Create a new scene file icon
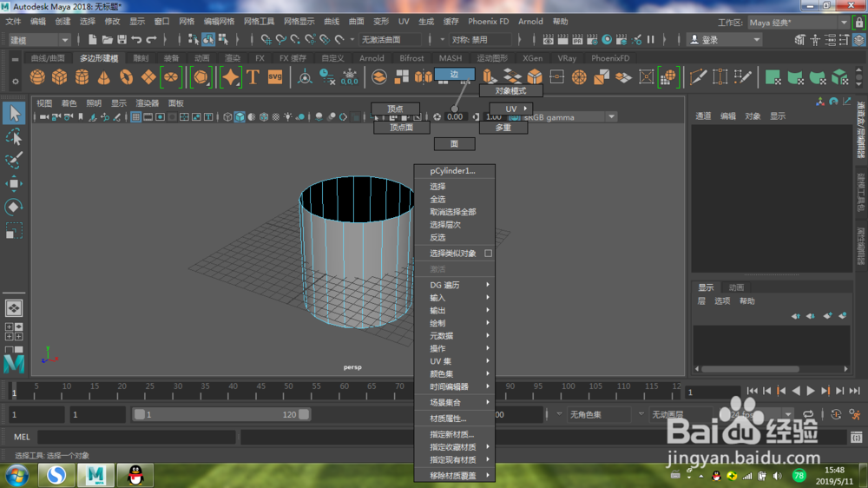Viewport: 868px width, 488px height. [x=93, y=39]
